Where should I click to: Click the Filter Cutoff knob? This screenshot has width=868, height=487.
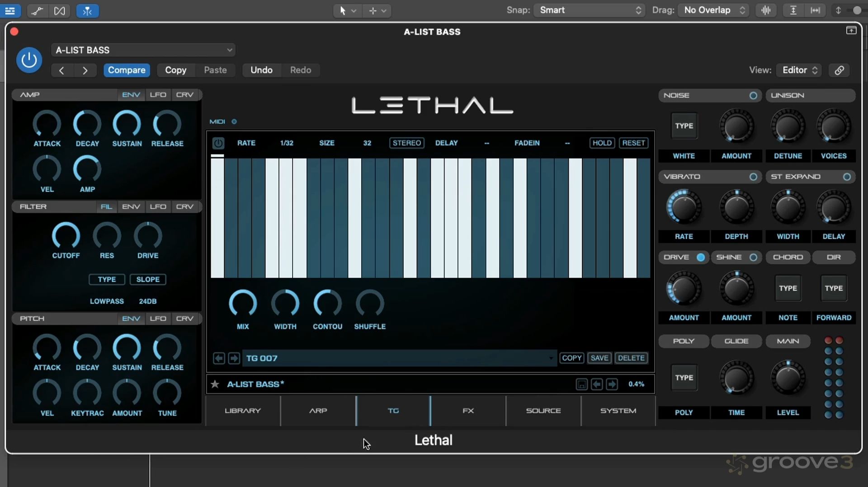click(x=66, y=236)
